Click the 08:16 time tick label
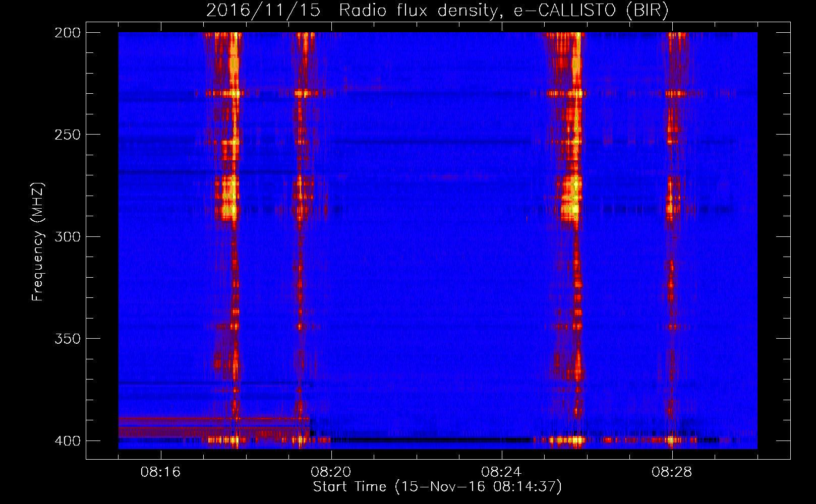 [160, 472]
